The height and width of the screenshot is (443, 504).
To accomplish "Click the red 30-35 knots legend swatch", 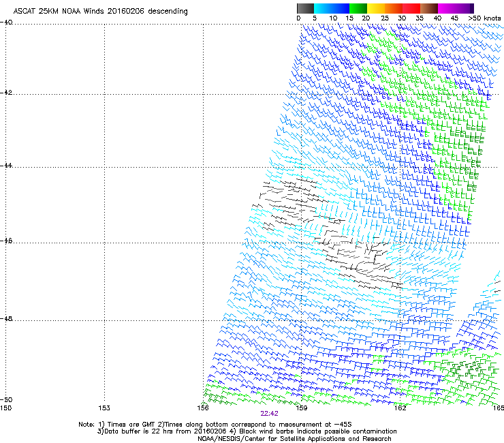I will coord(411,8).
